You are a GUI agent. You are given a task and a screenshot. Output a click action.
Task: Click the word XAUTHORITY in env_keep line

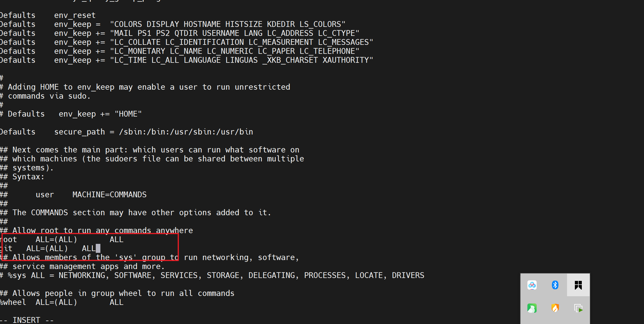346,60
